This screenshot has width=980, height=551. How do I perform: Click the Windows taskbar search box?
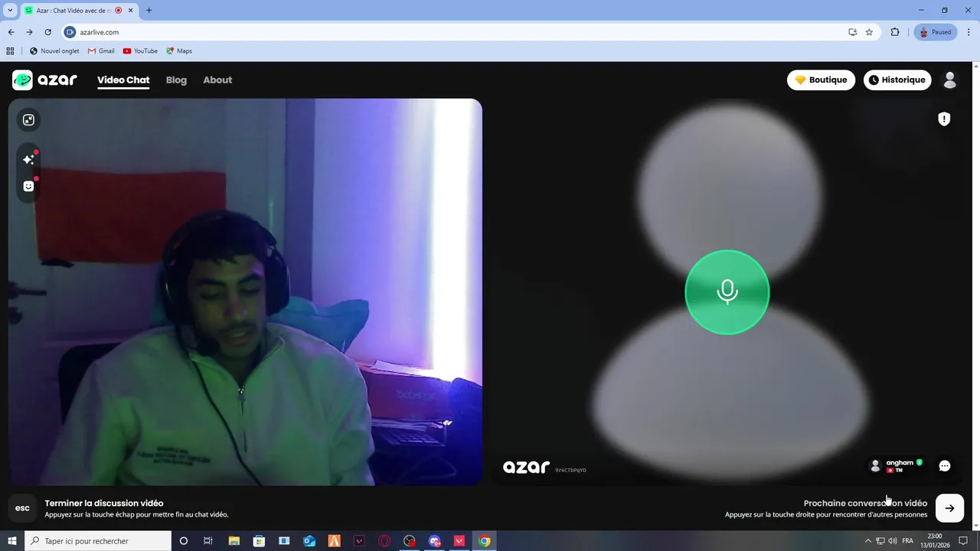(x=97, y=541)
